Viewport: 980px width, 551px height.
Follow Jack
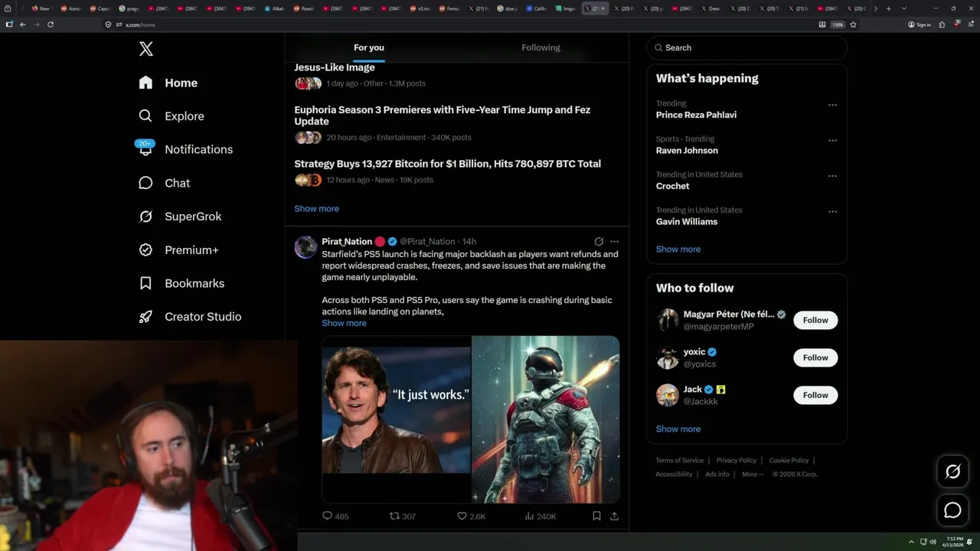point(815,395)
